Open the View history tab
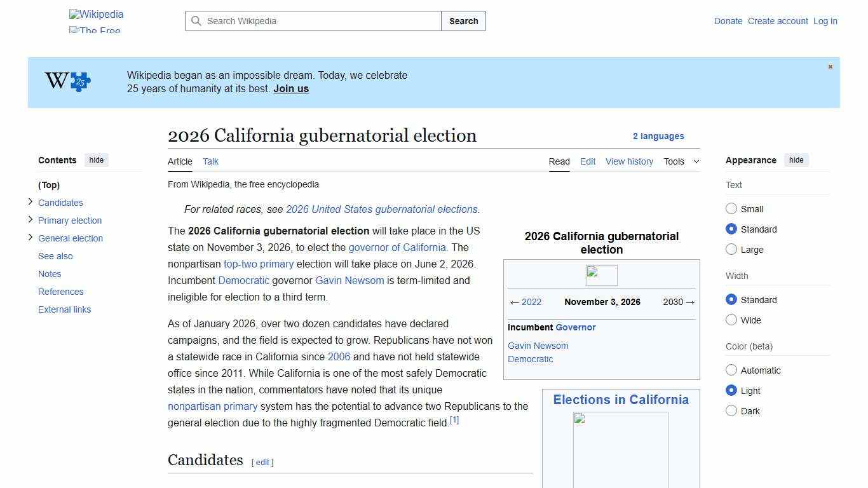The width and height of the screenshot is (868, 488). pyautogui.click(x=629, y=161)
